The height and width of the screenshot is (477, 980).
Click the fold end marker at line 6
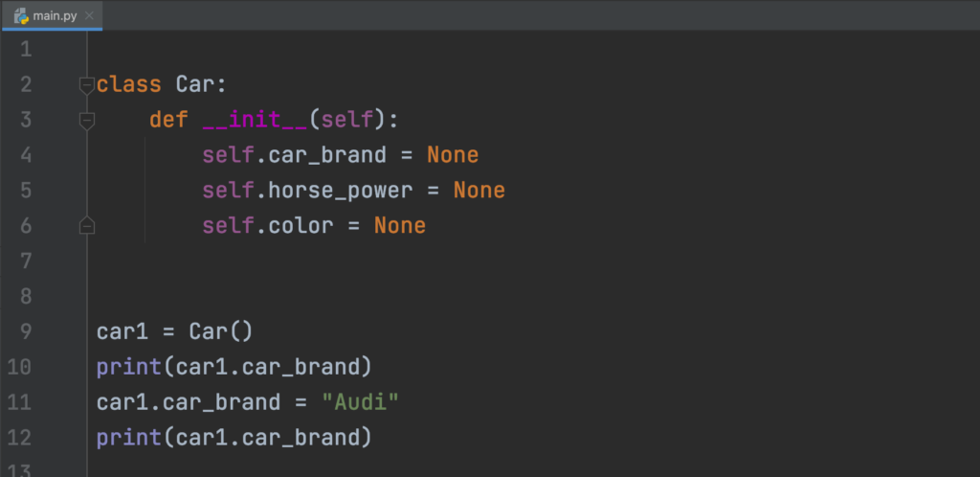[87, 226]
